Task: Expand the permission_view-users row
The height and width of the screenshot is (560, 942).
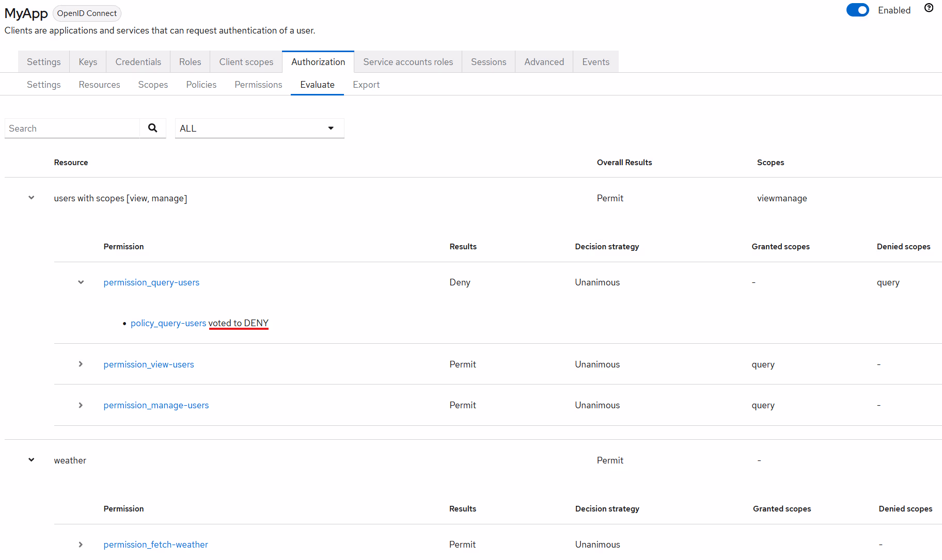Action: pyautogui.click(x=81, y=364)
